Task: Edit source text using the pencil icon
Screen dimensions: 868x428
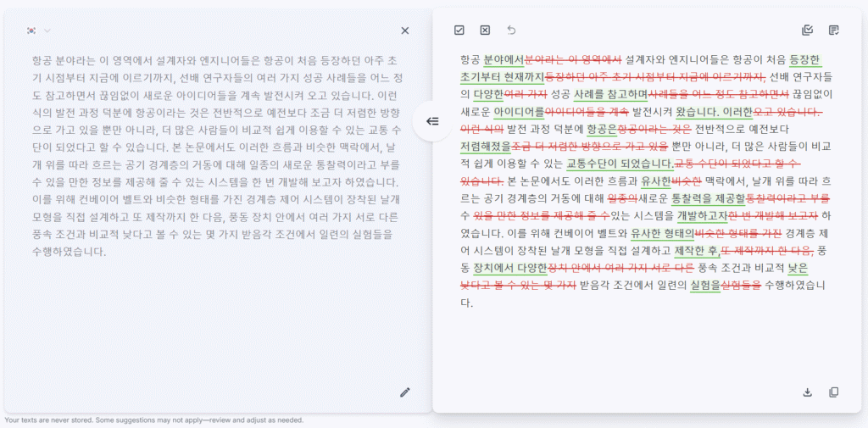Action: 405,392
